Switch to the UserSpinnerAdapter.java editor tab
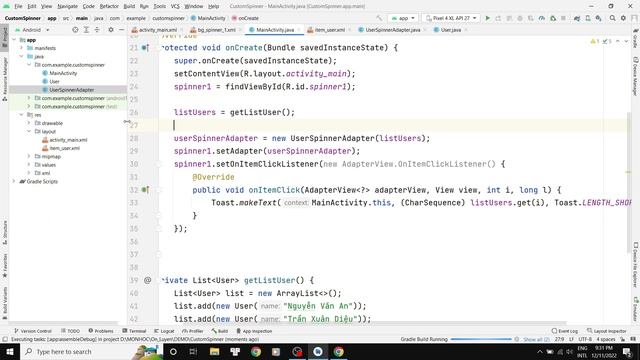The width and height of the screenshot is (640, 360). tap(392, 30)
